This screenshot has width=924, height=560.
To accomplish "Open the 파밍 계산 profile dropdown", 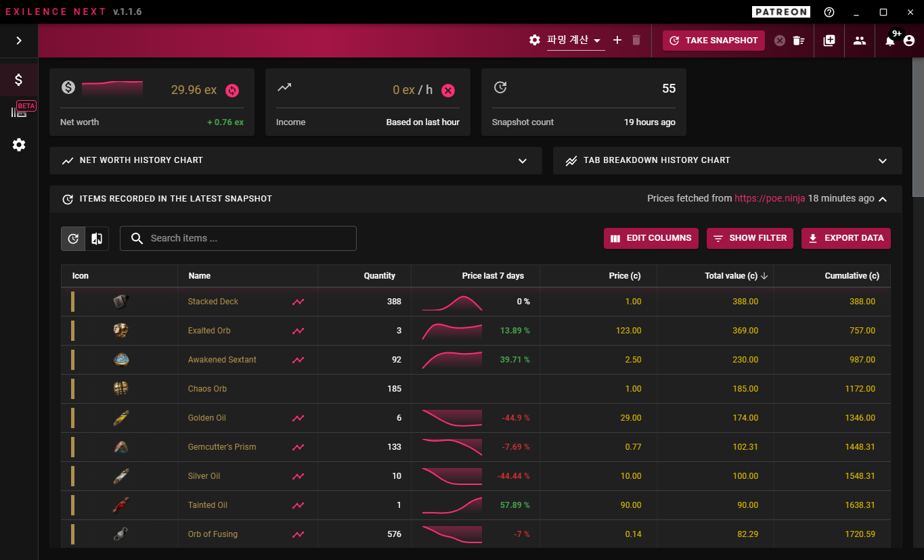I will [575, 41].
